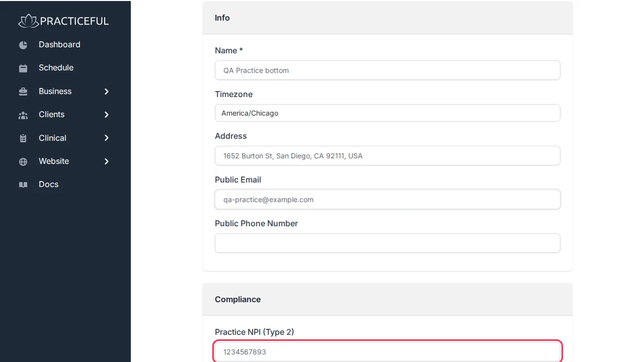The height and width of the screenshot is (362, 644).
Task: Click the Docs open book icon
Action: 23,185
